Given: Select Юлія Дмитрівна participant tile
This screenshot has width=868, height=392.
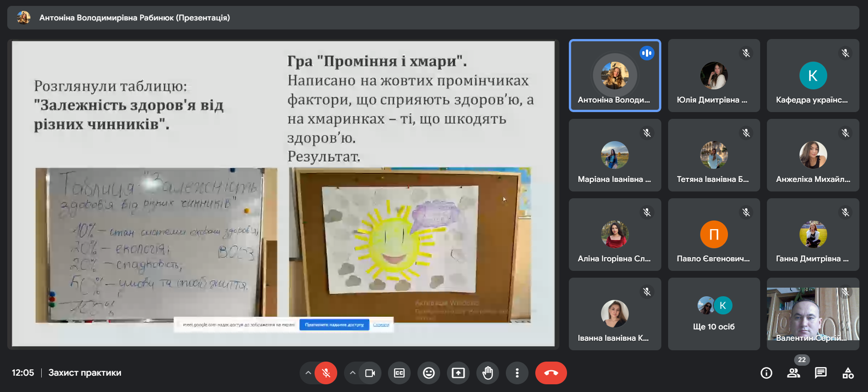Looking at the screenshot, I should coord(714,75).
